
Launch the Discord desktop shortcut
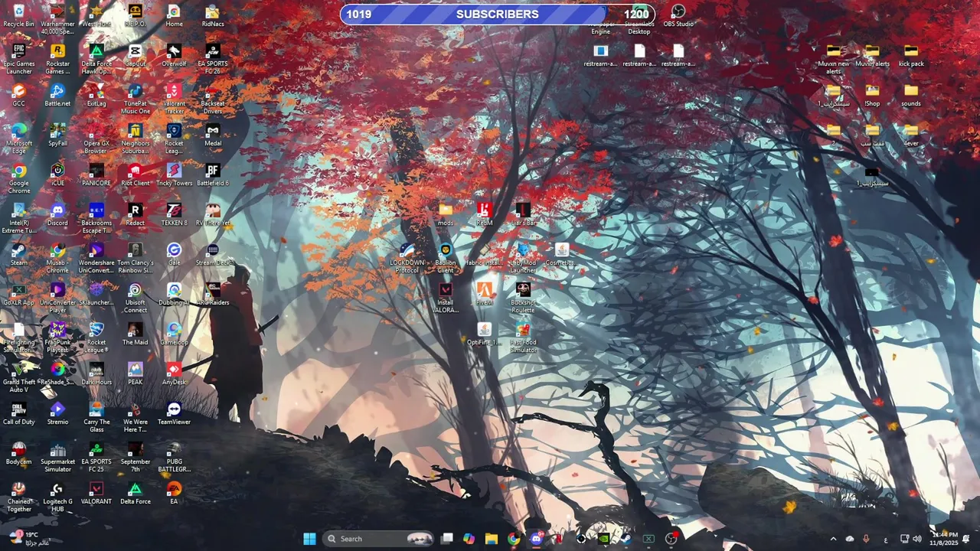tap(57, 214)
